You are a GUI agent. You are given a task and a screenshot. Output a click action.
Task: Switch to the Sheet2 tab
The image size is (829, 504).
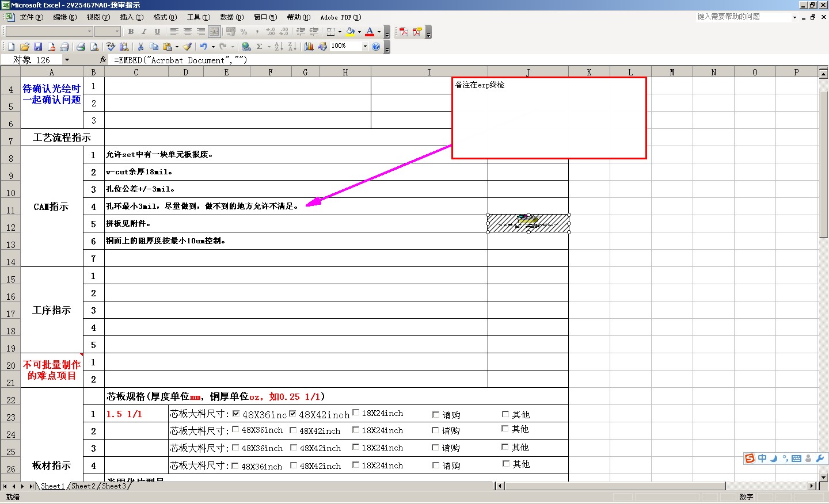pos(83,486)
